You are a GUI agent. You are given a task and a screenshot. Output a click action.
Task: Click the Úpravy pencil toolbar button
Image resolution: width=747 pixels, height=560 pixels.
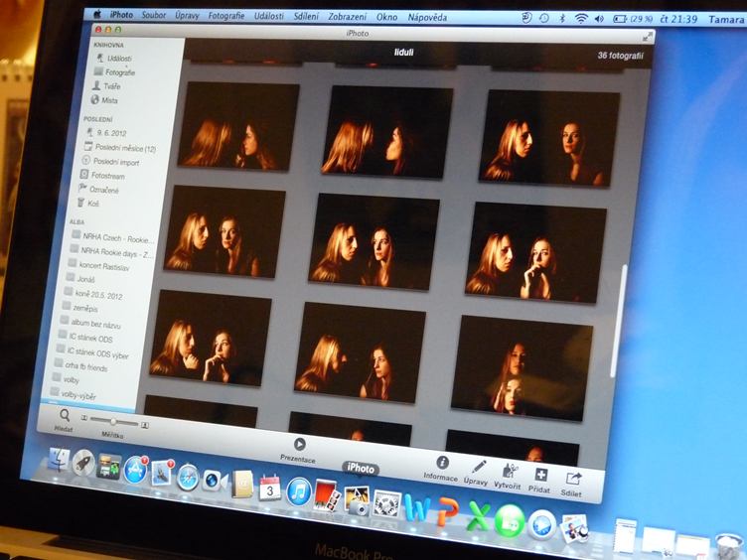[479, 467]
